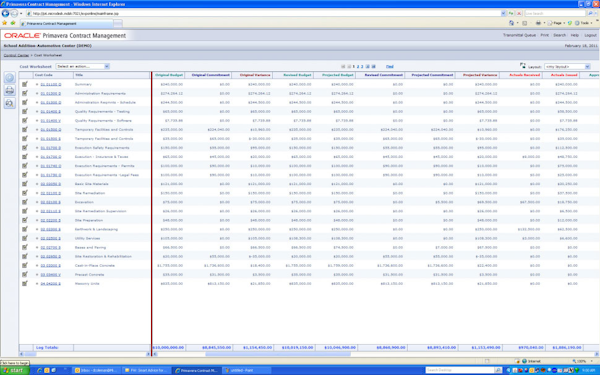The image size is (600, 375).
Task: Edit the Excavation row
Action: pos(25,202)
